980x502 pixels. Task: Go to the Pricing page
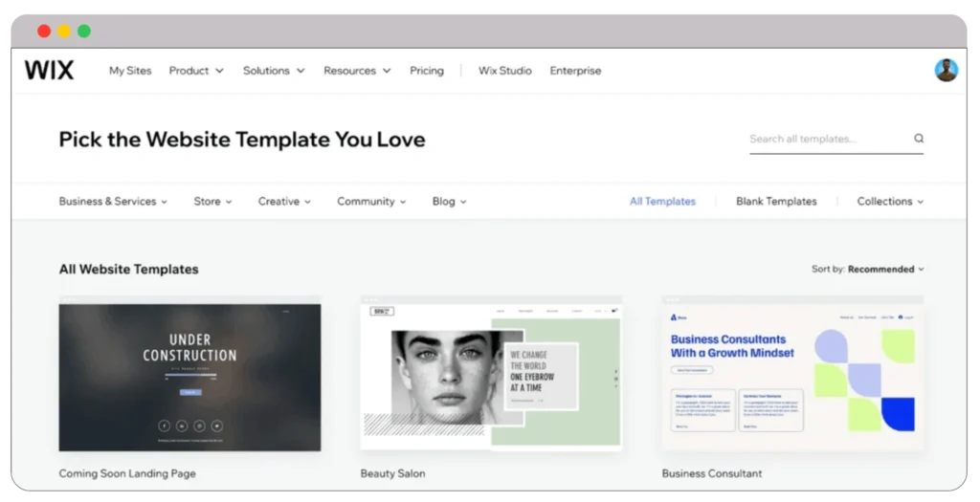427,71
